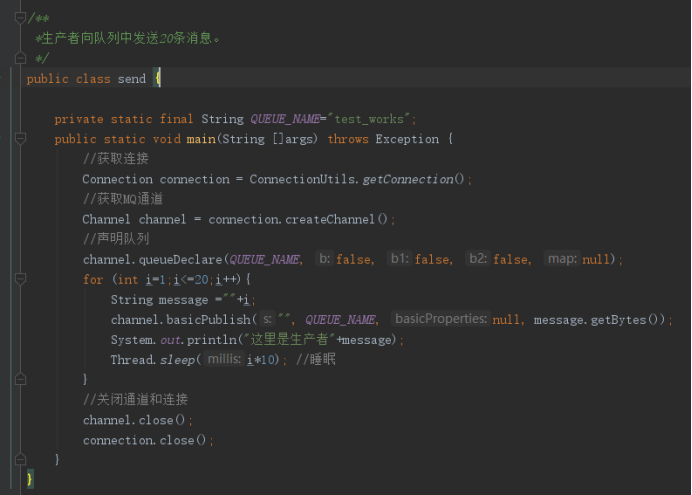
Task: Click the for keyword of the loop
Action: point(93,280)
